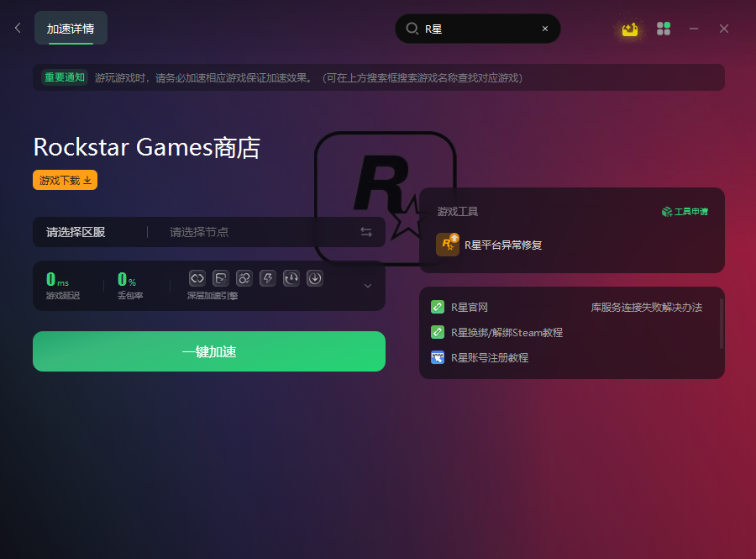Click the green icon beside R星官网
756x559 pixels.
point(438,307)
